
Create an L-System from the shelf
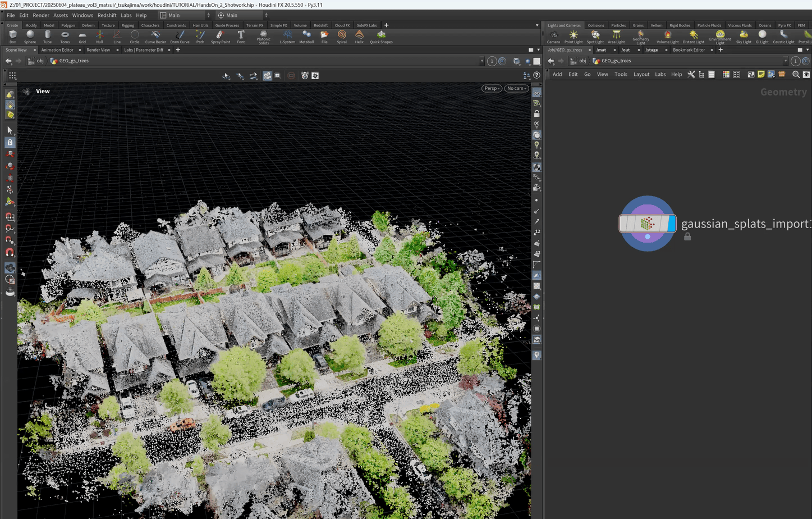tap(287, 37)
